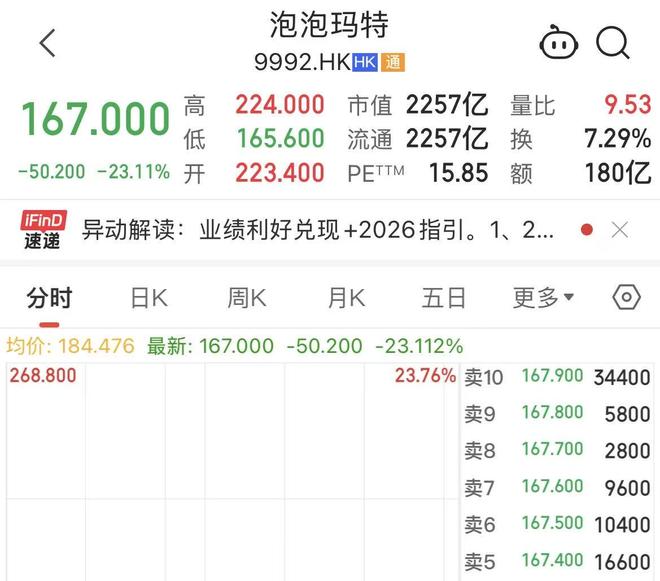Tap the high price 224.000

(280, 105)
